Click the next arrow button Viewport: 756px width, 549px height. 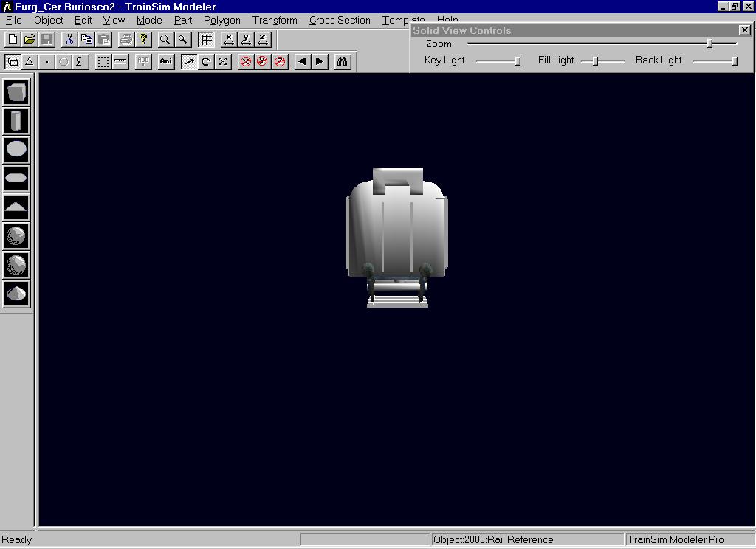click(320, 62)
